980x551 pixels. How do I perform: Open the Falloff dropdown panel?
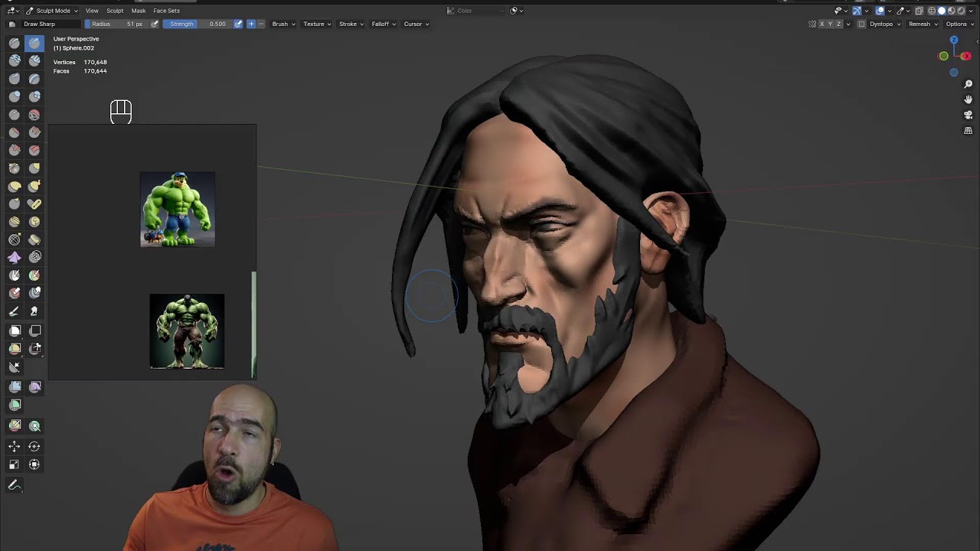(384, 24)
